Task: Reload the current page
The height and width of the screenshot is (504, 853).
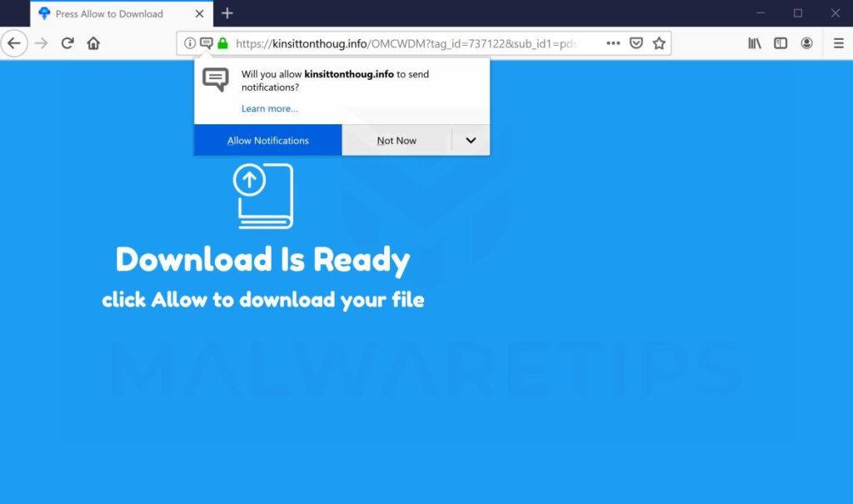Action: tap(67, 42)
